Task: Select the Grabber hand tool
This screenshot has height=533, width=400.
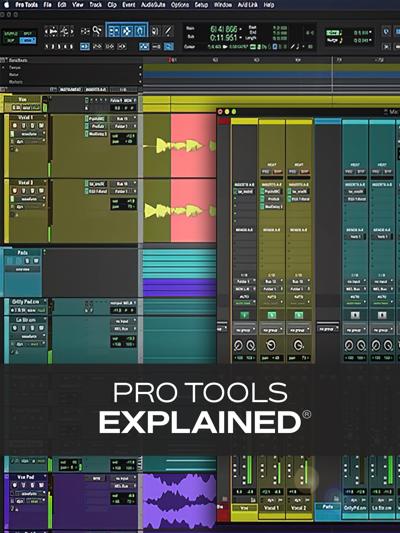Action: [x=140, y=32]
